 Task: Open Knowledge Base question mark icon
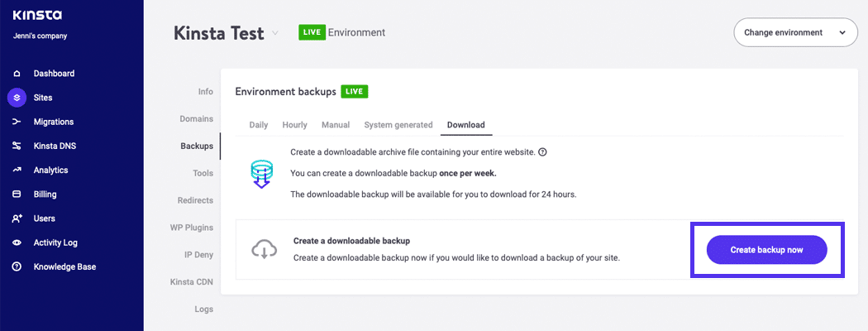pos(17,267)
